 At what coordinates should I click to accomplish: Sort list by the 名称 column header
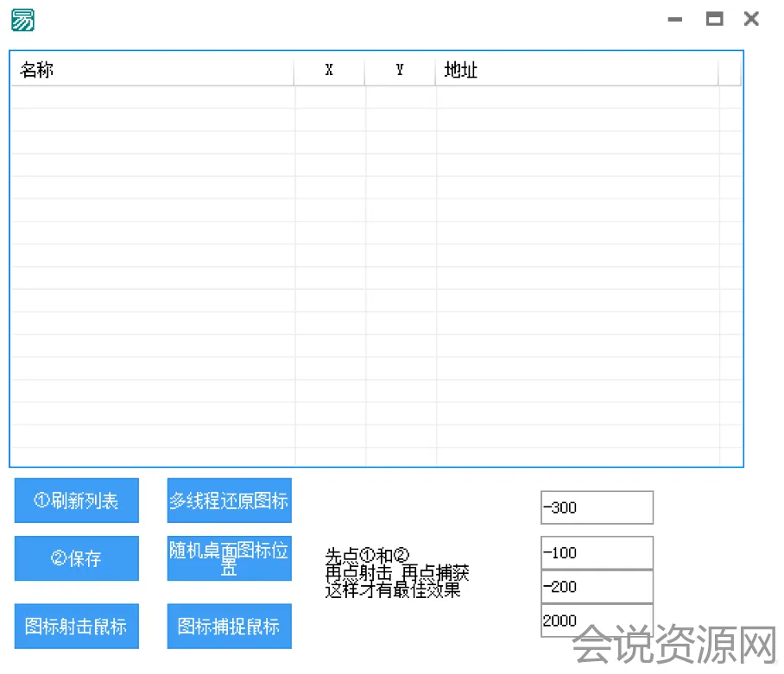[152, 71]
